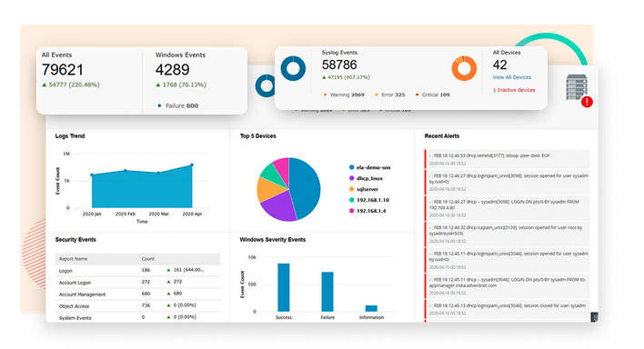Click the Success bar in severity chart
Image resolution: width=644 pixels, height=349 pixels.
284,287
